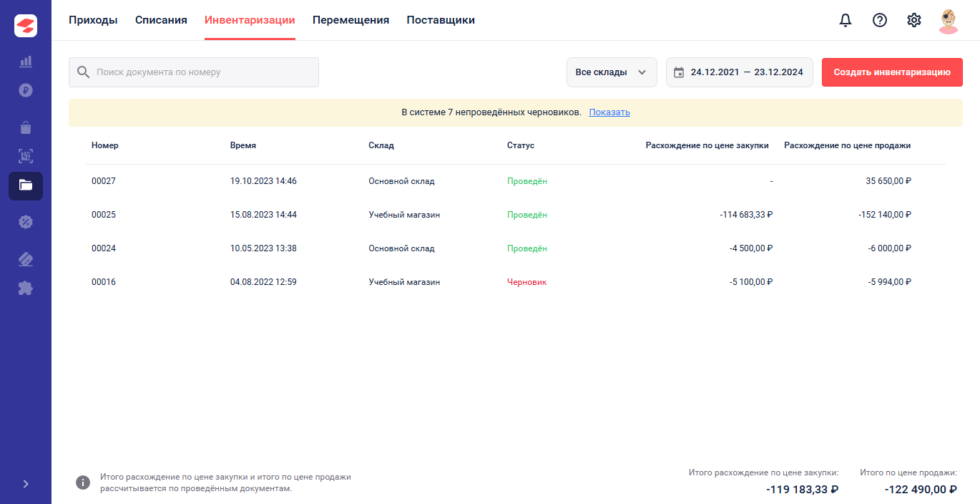Click the Номер column header
The width and height of the screenshot is (980, 504).
(105, 145)
